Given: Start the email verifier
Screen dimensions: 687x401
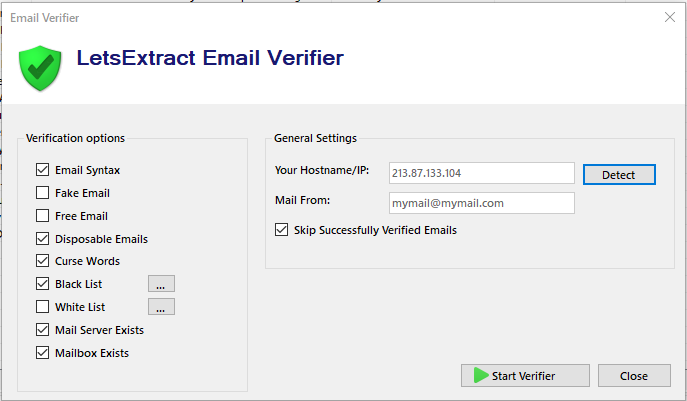Looking at the screenshot, I should coord(523,376).
